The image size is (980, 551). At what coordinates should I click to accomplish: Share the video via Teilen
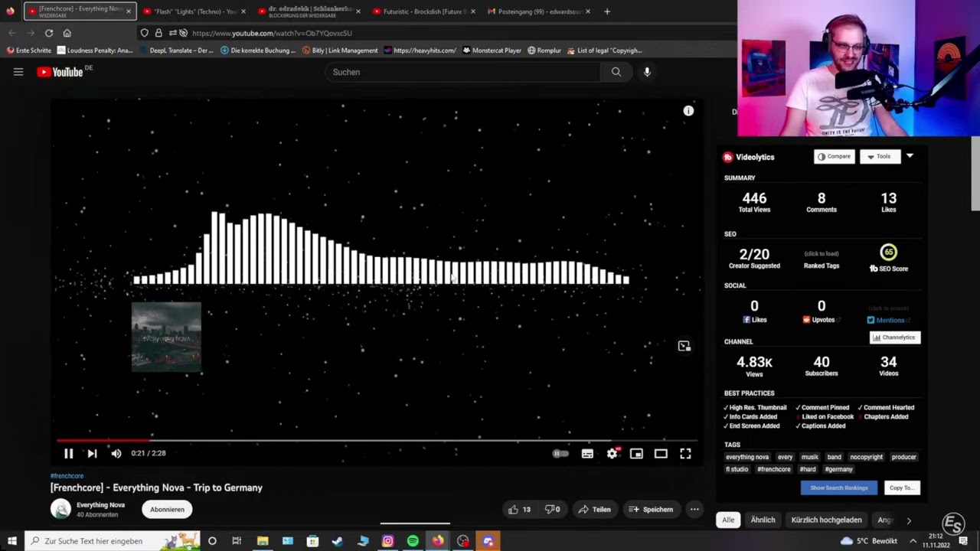point(594,510)
